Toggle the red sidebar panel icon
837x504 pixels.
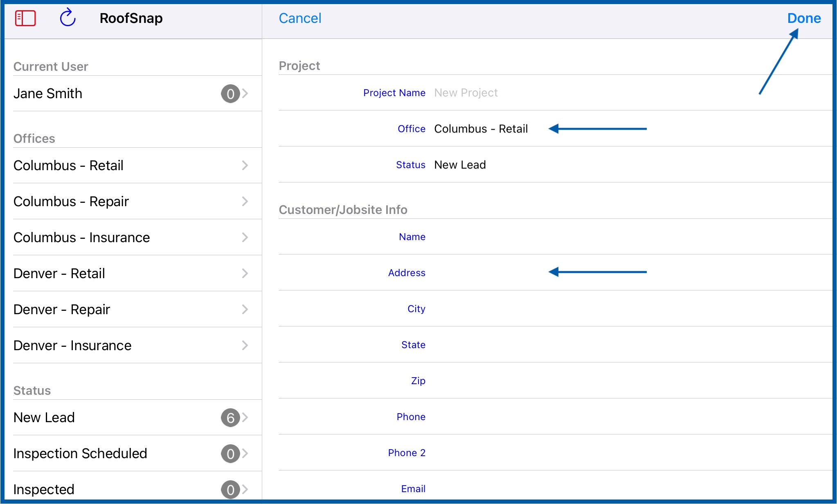tap(25, 18)
